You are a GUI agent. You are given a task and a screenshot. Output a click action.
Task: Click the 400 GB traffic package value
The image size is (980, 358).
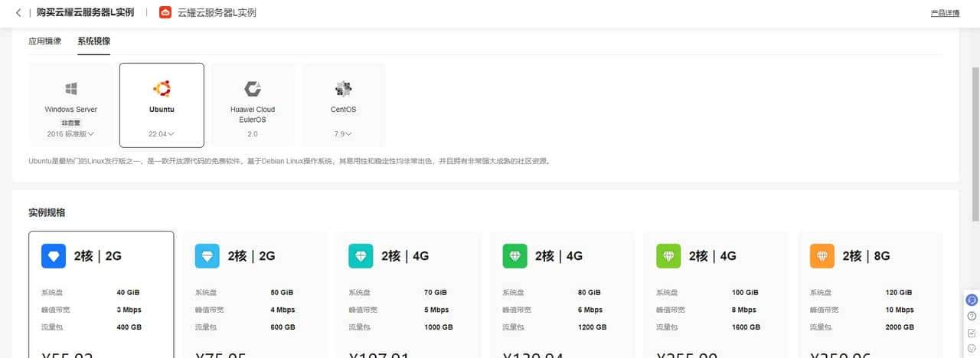tap(129, 327)
